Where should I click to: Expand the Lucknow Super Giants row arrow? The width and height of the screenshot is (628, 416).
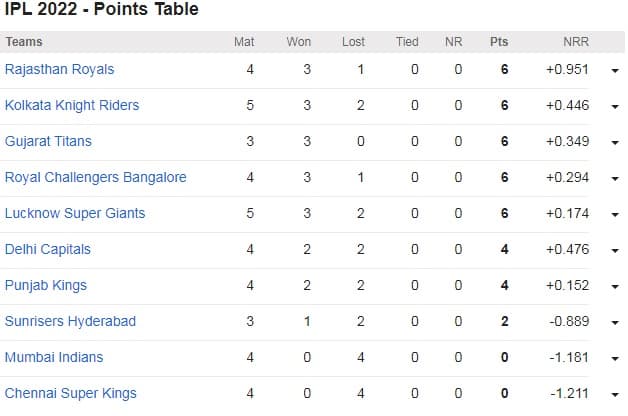pyautogui.click(x=614, y=215)
